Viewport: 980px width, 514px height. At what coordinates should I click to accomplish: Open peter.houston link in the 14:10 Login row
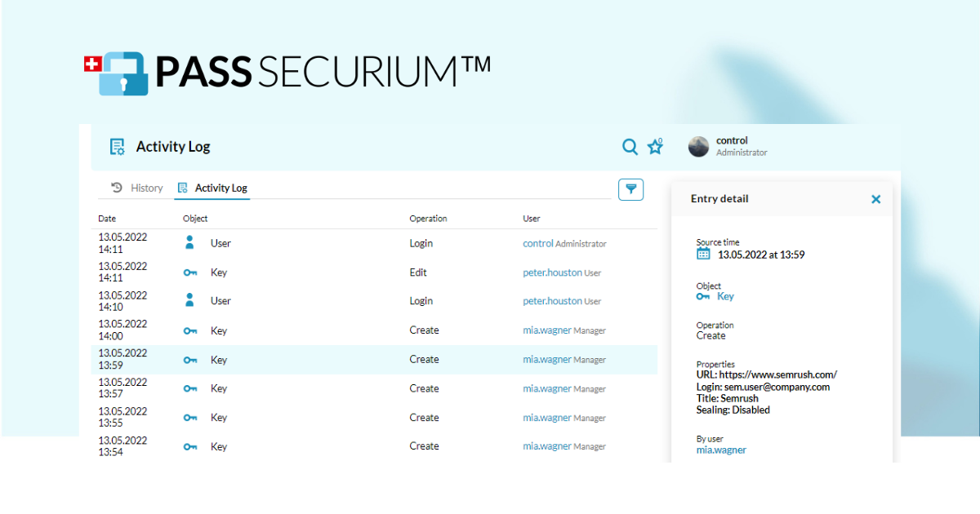coord(553,301)
